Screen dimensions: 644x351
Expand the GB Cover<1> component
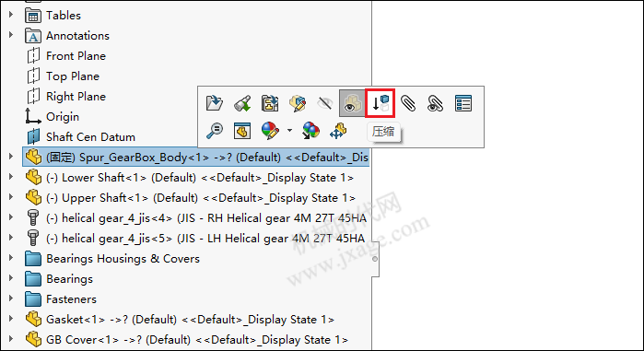tap(11, 339)
